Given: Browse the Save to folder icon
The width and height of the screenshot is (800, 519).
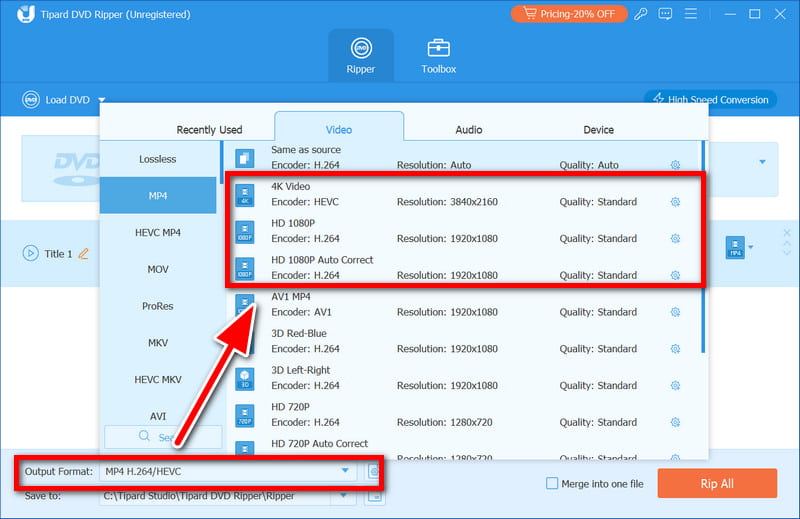Looking at the screenshot, I should [x=375, y=496].
